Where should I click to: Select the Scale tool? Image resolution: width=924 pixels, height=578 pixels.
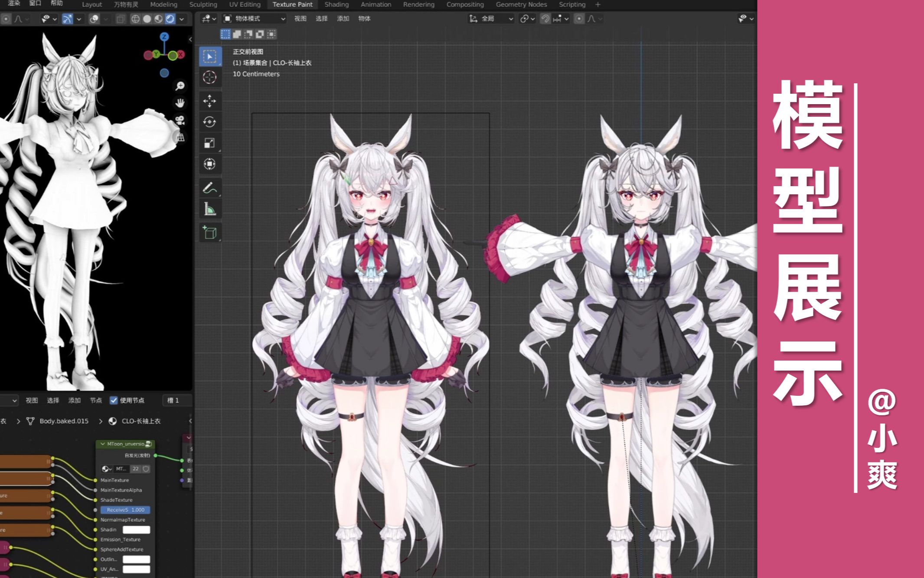point(210,143)
